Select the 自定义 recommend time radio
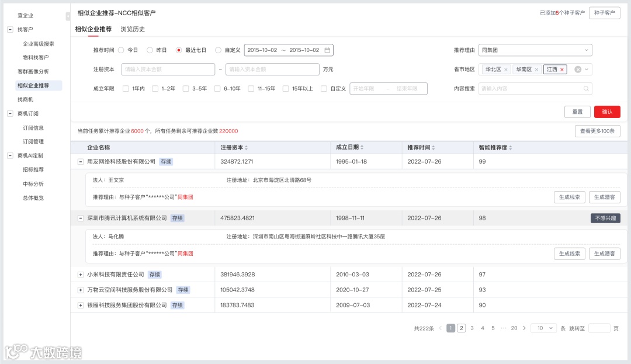The image size is (631, 364). tap(218, 50)
